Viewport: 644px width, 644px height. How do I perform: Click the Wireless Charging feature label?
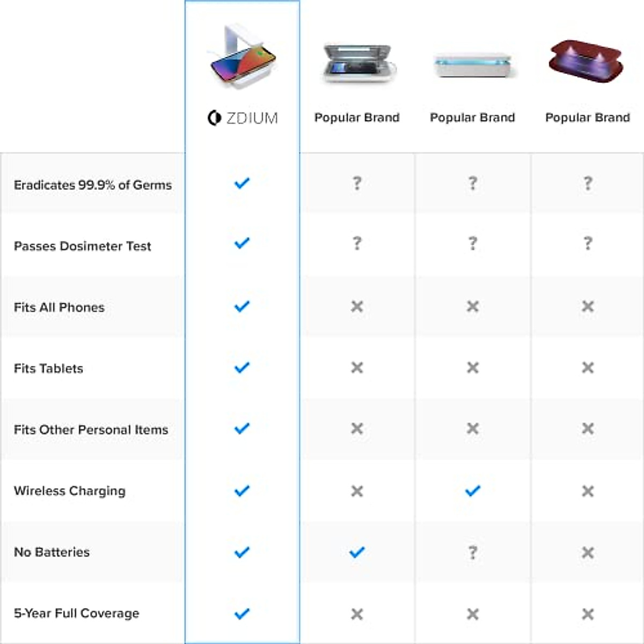tap(70, 491)
